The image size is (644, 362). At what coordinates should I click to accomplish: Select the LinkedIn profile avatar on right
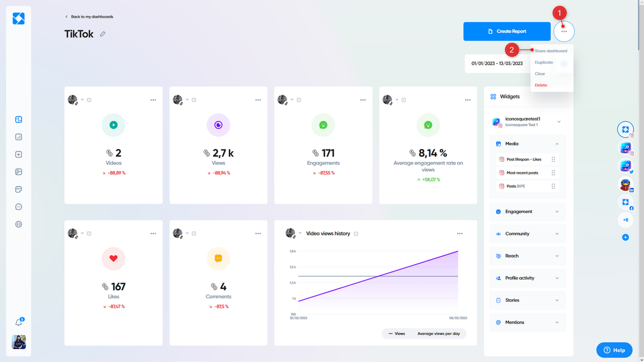[x=625, y=184]
